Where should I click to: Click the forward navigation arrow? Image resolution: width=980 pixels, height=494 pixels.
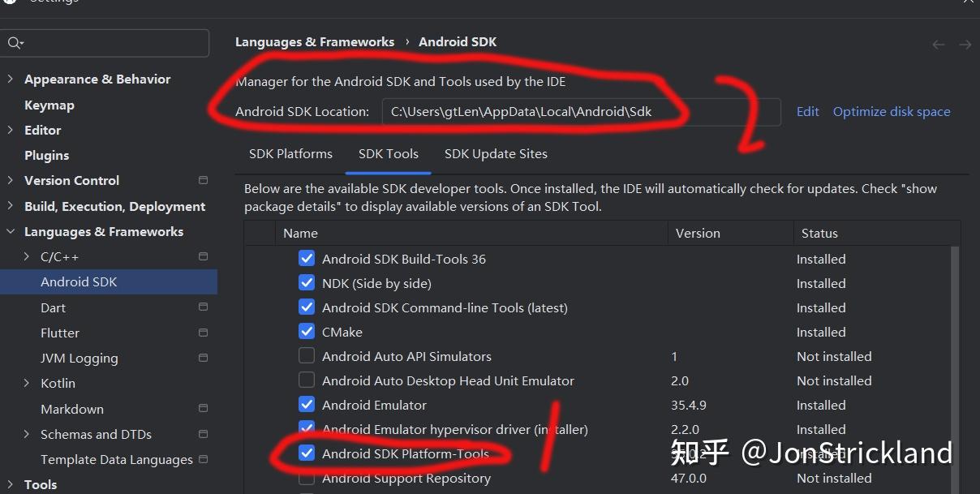tap(965, 45)
